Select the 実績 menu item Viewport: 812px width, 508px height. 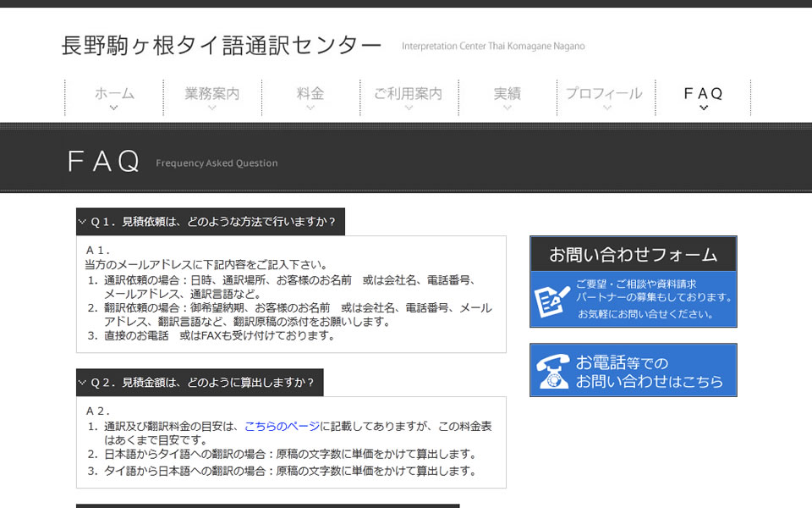507,93
